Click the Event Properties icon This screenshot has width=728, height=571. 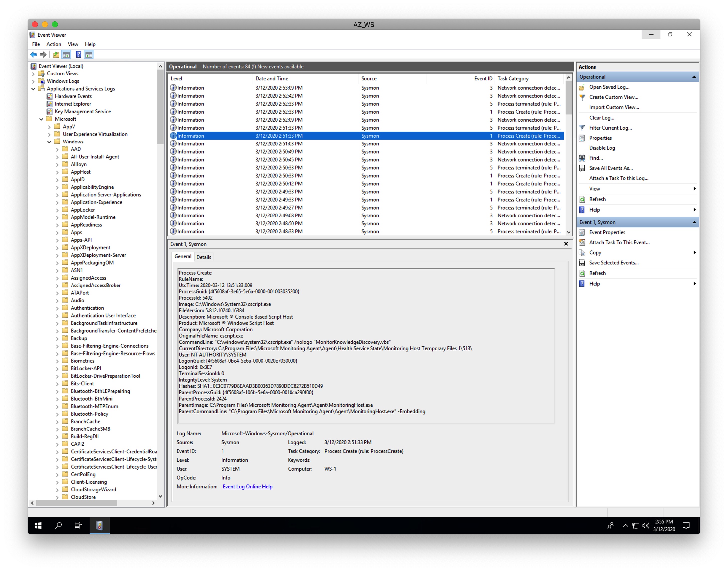(582, 232)
